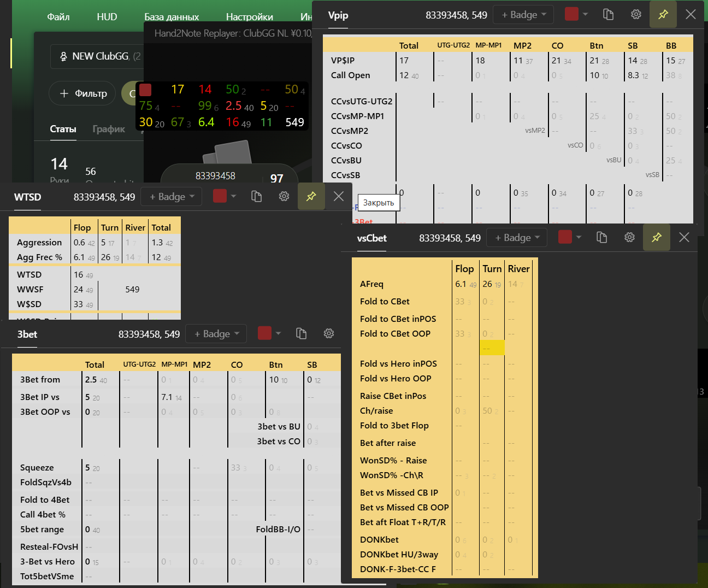The height and width of the screenshot is (588, 708).
Task: Open settings gear in the vsCbet popup
Action: point(629,238)
